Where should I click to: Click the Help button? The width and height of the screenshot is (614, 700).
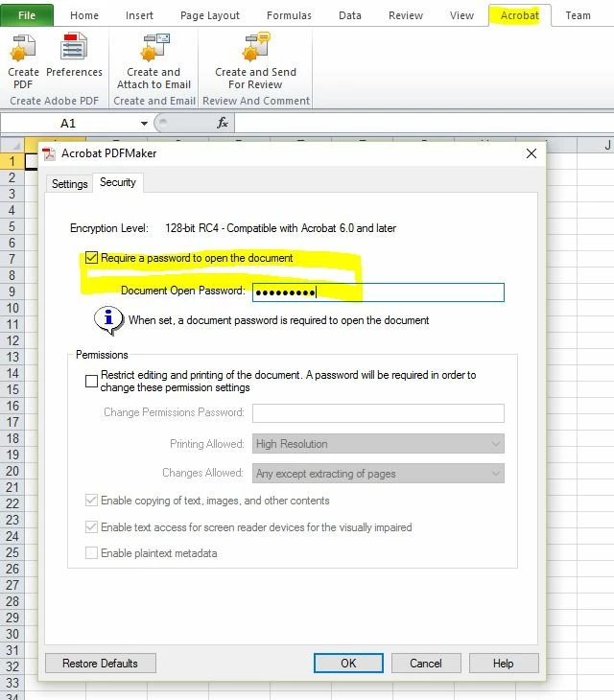pyautogui.click(x=504, y=663)
